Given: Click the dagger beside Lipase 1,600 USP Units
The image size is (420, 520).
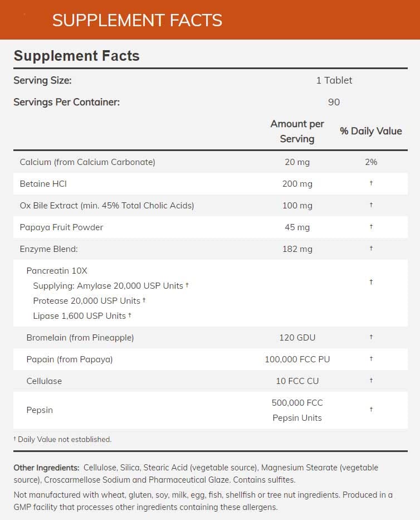Looking at the screenshot, I should coord(130,315).
